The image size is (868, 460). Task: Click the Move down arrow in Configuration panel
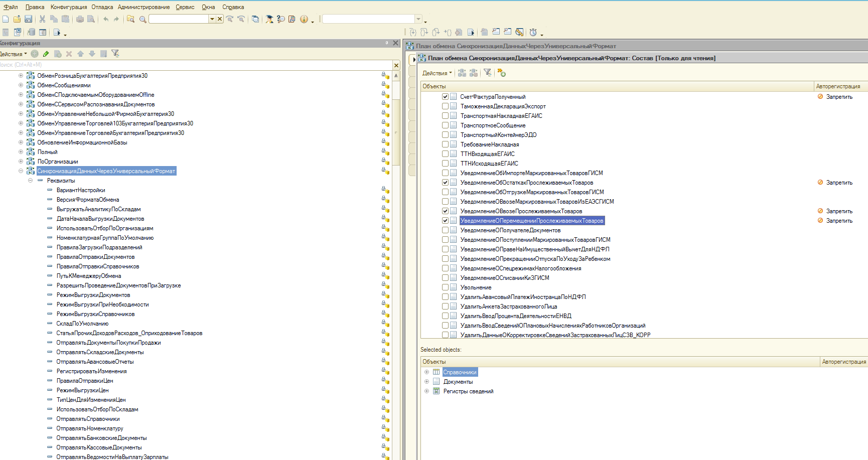tap(92, 54)
